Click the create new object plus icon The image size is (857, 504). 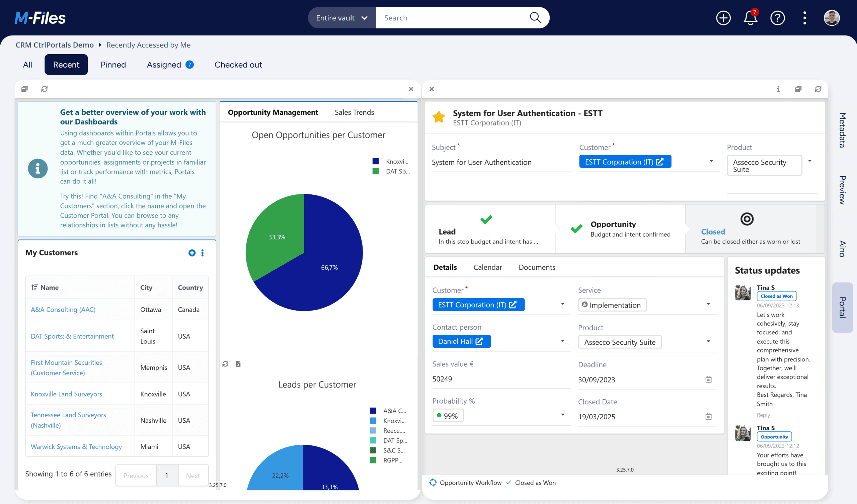pos(723,18)
